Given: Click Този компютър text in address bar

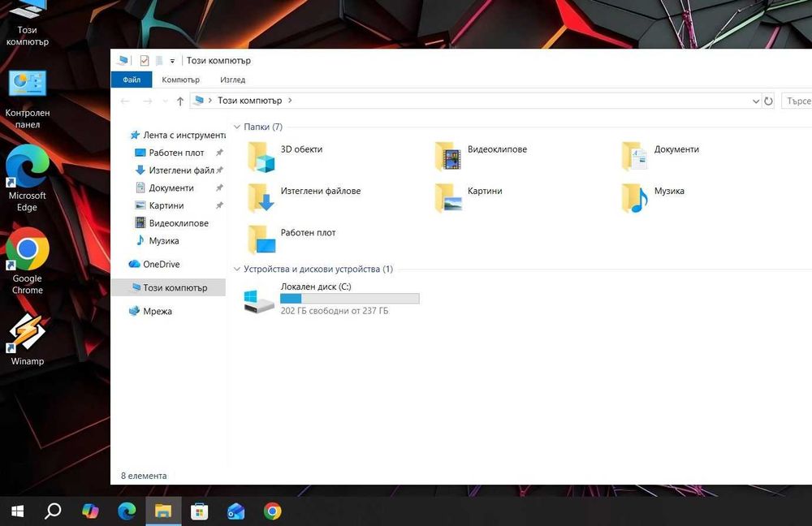Looking at the screenshot, I should (x=249, y=101).
